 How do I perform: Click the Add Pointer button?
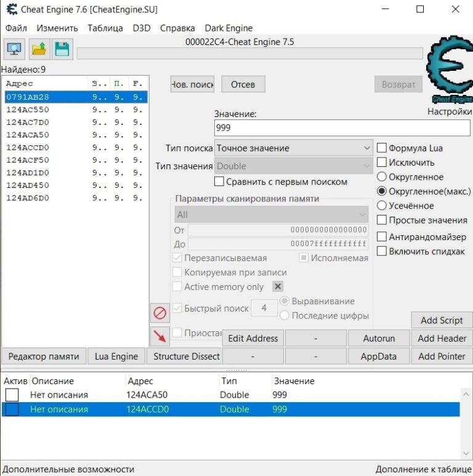[x=442, y=356]
